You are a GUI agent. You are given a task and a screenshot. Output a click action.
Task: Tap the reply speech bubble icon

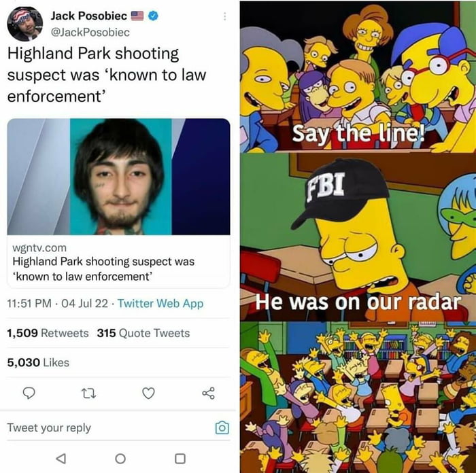click(x=29, y=393)
